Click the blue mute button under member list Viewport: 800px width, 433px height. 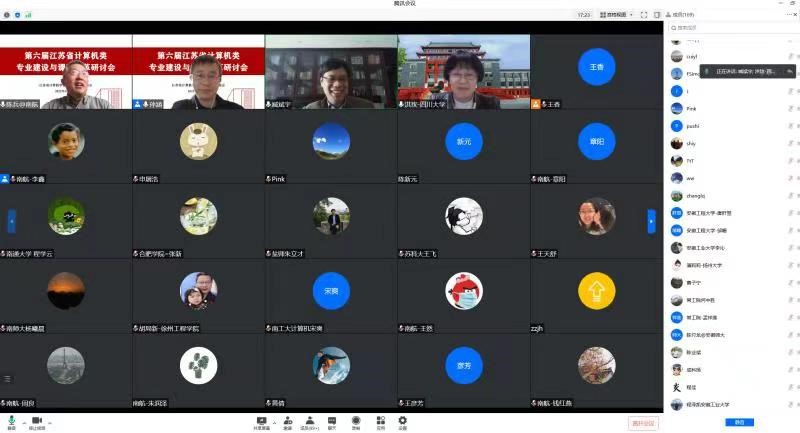pos(739,422)
